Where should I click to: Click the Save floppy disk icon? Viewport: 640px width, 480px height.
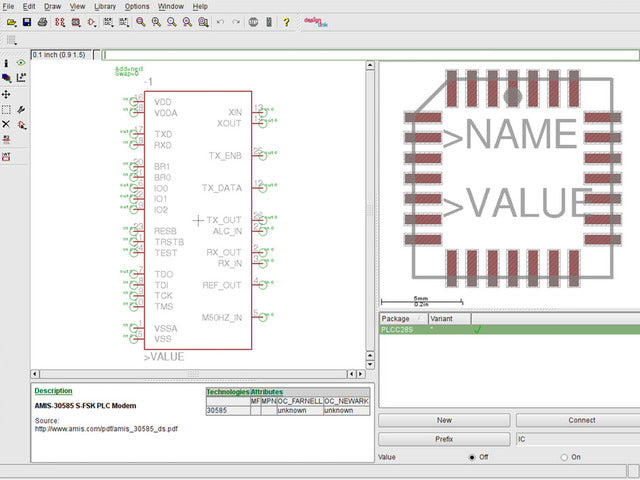coord(27,22)
